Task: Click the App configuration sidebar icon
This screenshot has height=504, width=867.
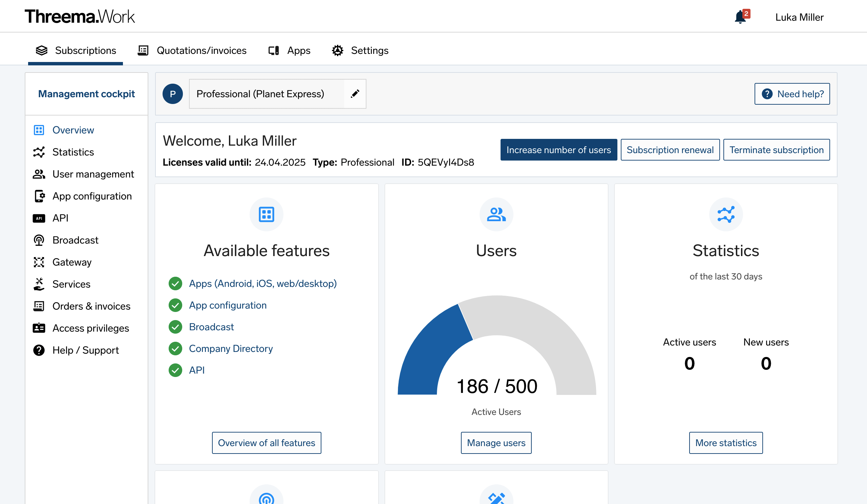Action: point(40,195)
